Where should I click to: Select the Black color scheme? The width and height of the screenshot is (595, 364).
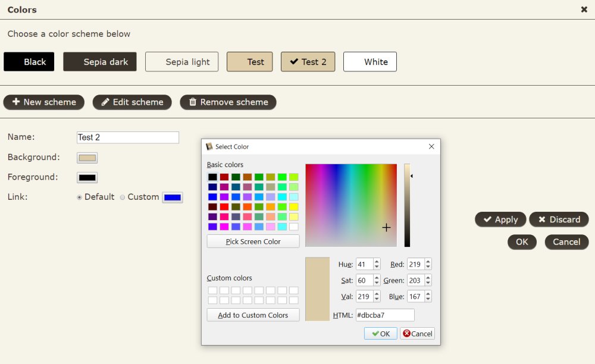coord(29,62)
